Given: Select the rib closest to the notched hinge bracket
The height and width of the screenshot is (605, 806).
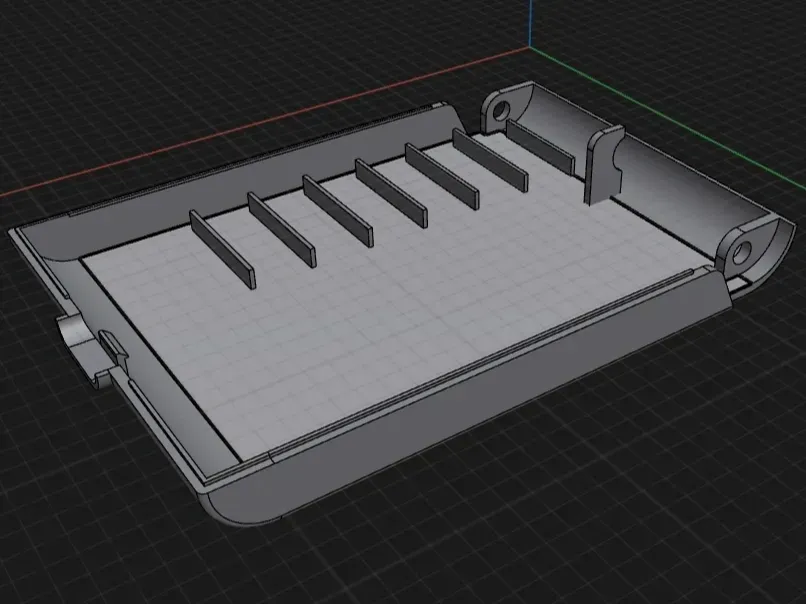Looking at the screenshot, I should [x=540, y=147].
